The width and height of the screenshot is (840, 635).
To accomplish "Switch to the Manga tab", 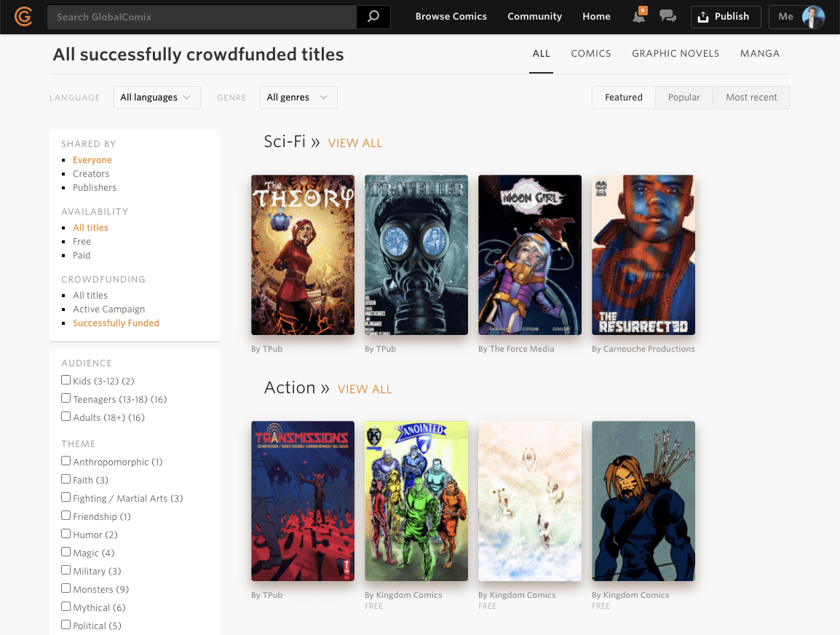I will tap(760, 54).
